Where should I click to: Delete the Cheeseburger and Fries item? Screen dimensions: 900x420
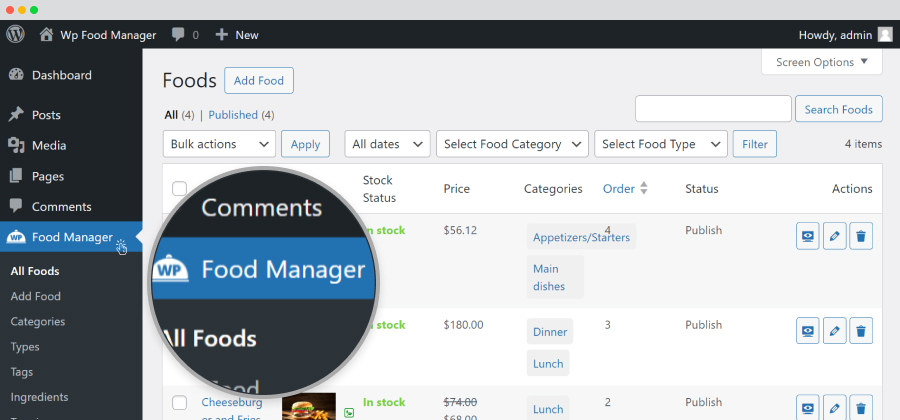[861, 407]
